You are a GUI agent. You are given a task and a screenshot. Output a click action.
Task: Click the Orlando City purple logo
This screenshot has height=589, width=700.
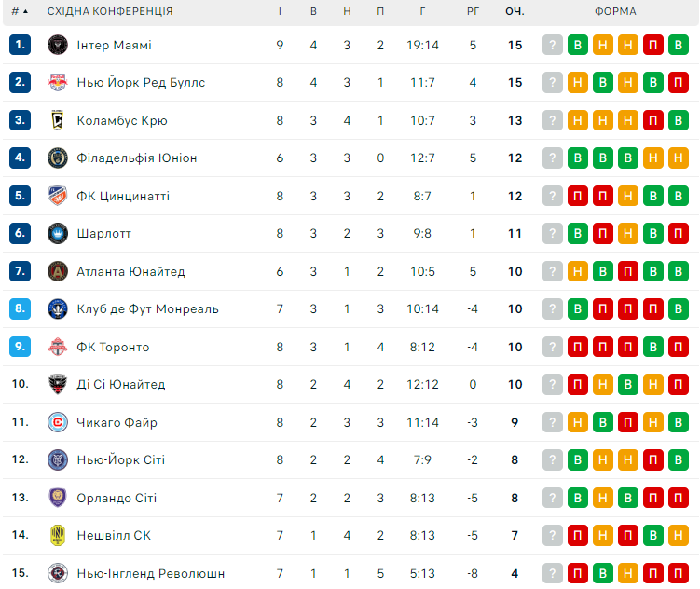58,498
